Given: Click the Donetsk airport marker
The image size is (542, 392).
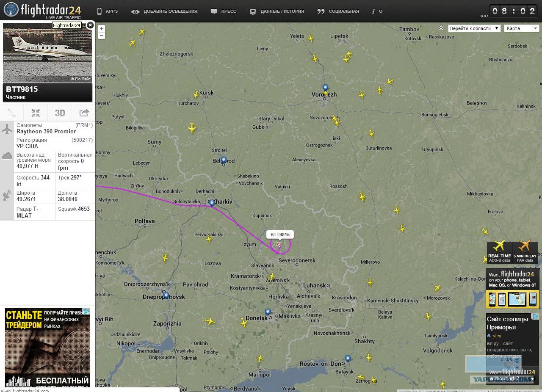Looking at the screenshot, I should point(268,312).
